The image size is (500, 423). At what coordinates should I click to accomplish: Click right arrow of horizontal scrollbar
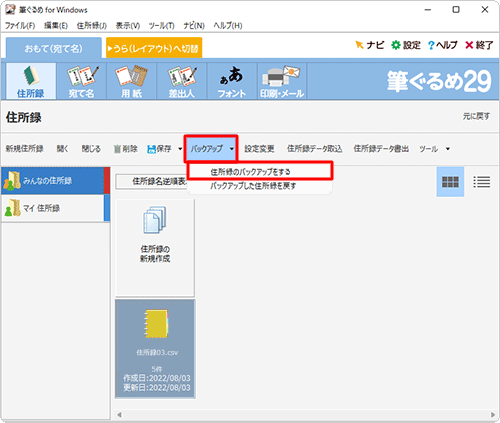pos(493,415)
